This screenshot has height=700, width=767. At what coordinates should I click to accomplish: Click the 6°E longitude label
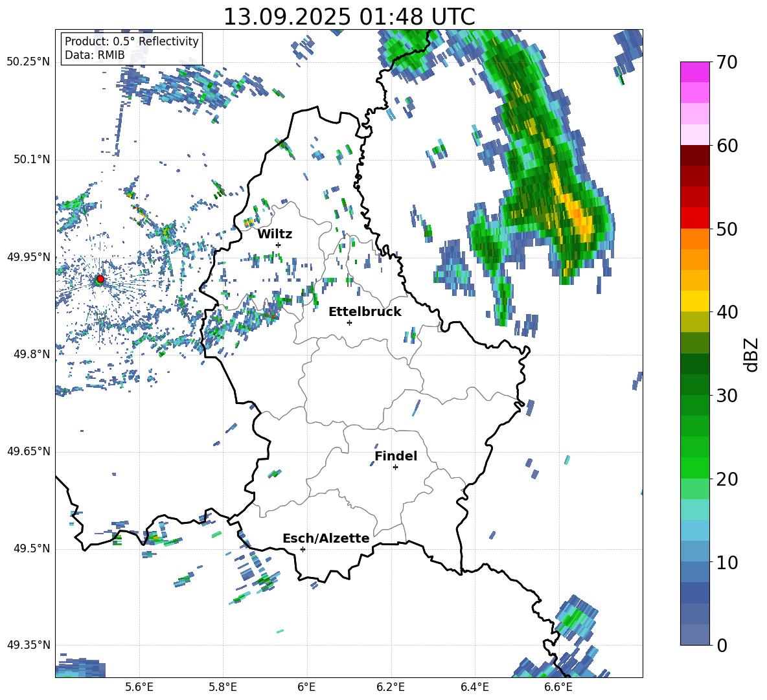point(306,687)
